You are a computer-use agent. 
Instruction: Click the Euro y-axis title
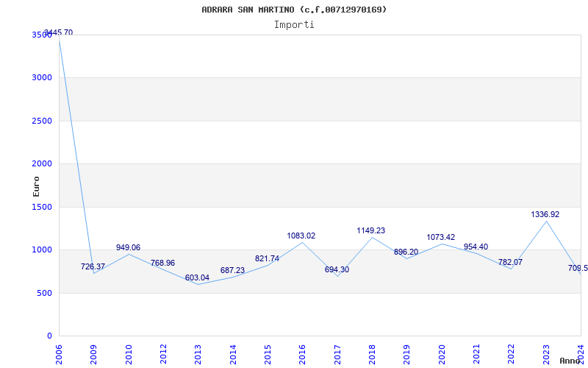36,187
